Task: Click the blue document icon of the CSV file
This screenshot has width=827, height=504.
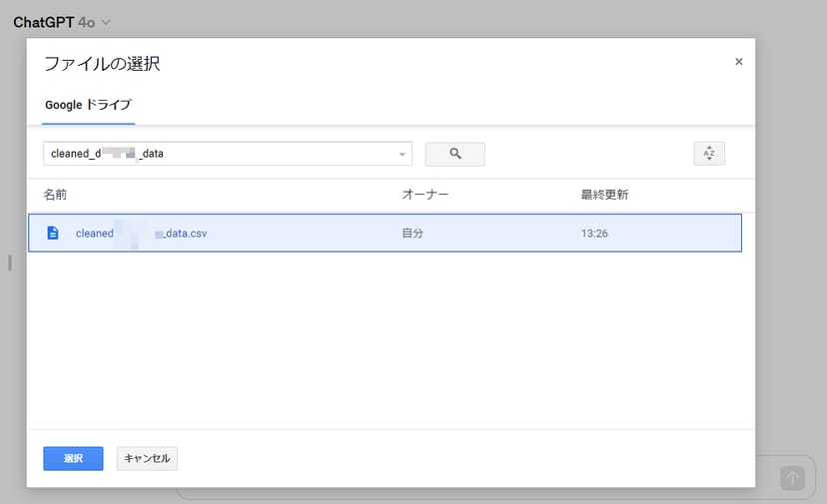Action: [x=53, y=233]
